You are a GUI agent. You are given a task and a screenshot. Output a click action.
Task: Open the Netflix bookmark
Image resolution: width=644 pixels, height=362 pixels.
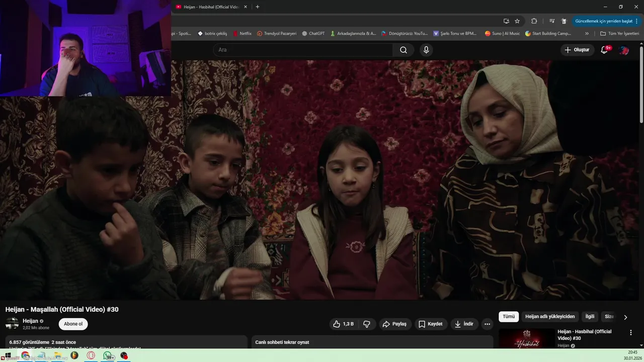(x=242, y=34)
